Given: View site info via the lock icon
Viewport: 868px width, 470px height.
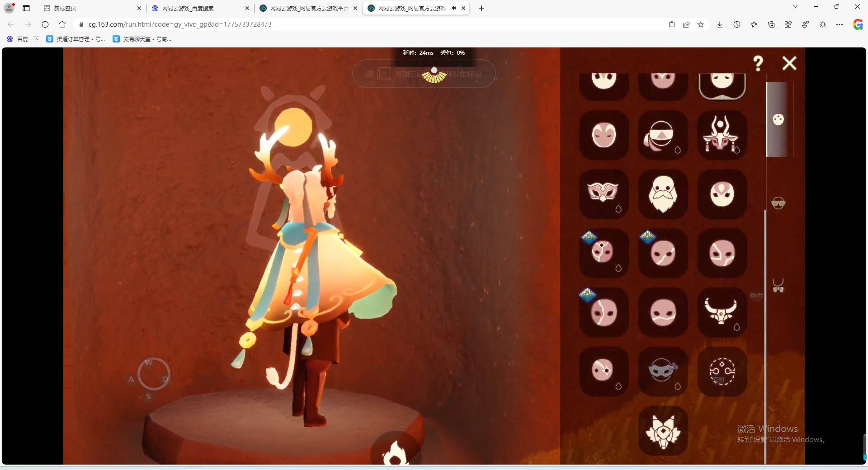Looking at the screenshot, I should click(81, 24).
